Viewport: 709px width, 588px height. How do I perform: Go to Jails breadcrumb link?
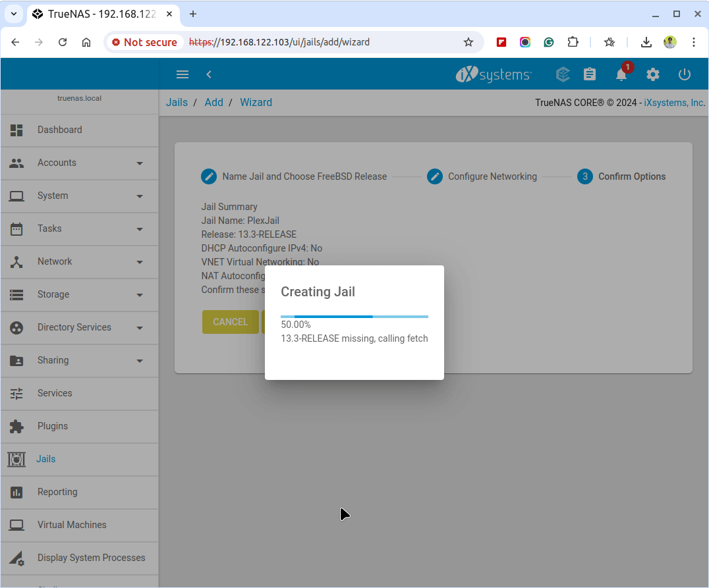tap(177, 103)
